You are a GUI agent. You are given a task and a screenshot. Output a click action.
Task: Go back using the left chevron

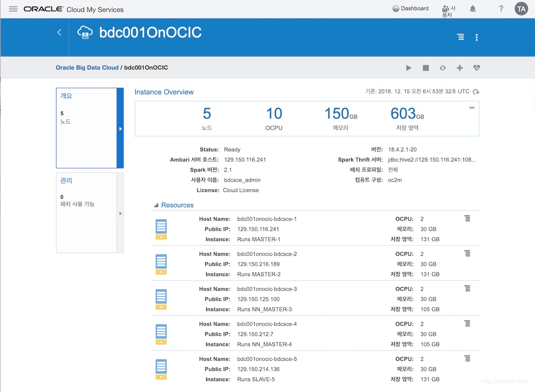[59, 33]
